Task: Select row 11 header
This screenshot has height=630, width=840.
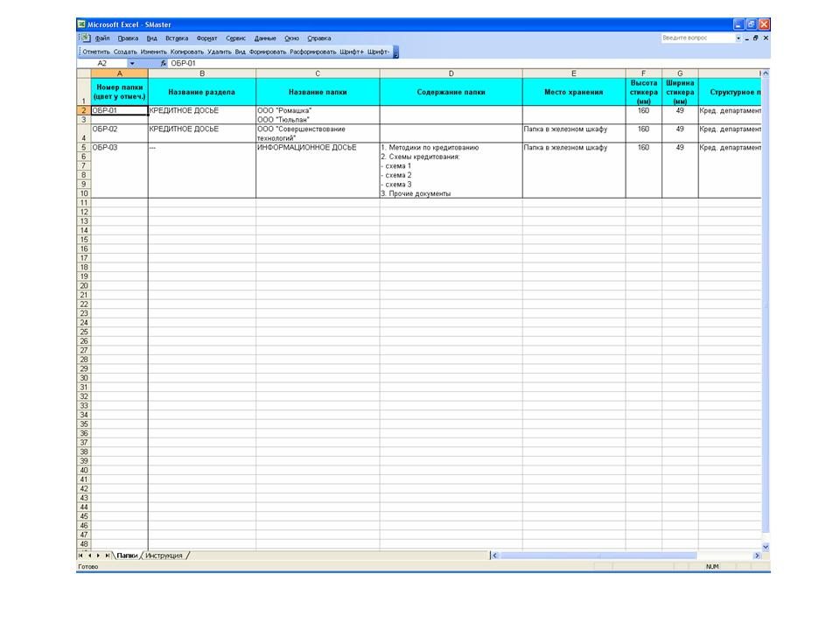Action: pos(84,202)
